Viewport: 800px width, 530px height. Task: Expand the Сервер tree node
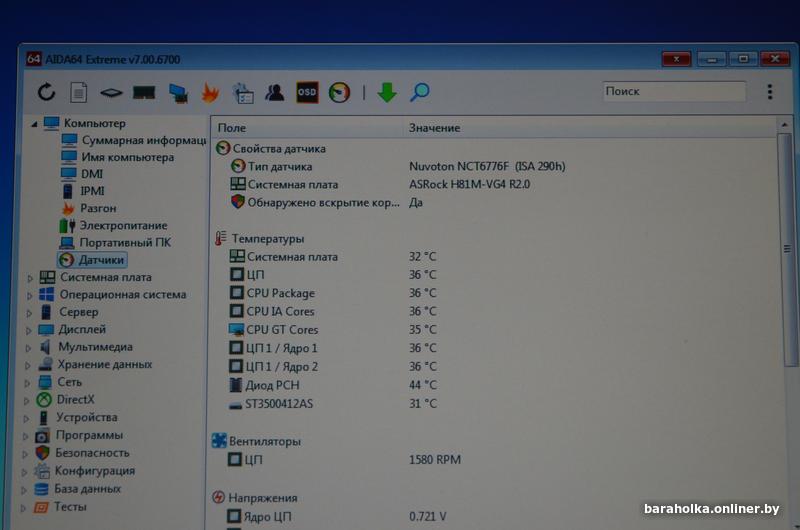[x=29, y=313]
